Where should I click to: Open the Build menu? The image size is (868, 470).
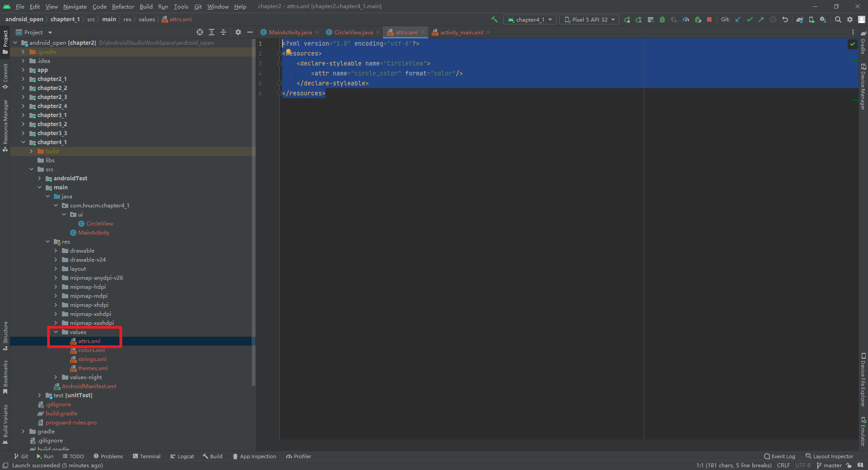[x=146, y=6]
